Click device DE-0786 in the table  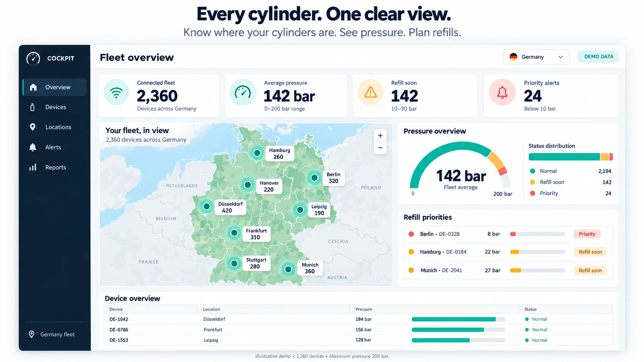119,330
